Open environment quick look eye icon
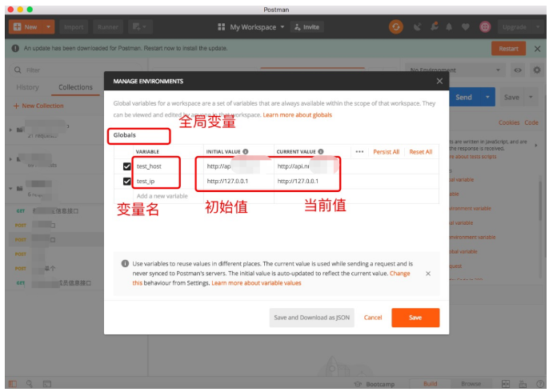This screenshot has width=549, height=392. pyautogui.click(x=518, y=70)
